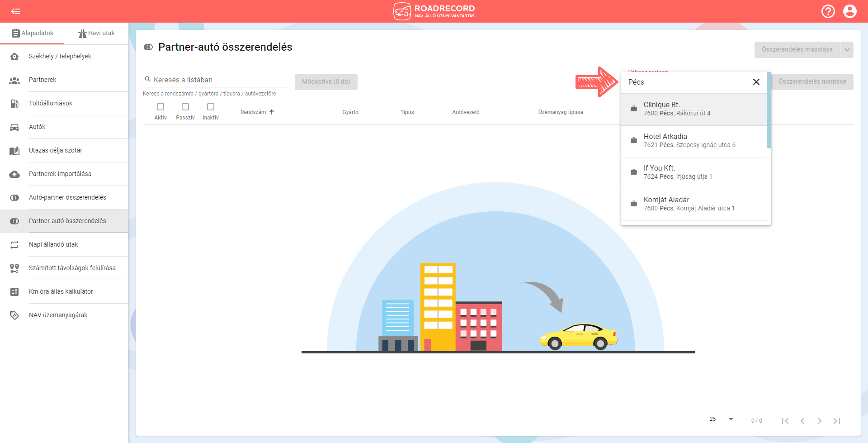868x443 pixels.
Task: Collapse sidebar with the top-left back arrow icon
Action: (15, 11)
